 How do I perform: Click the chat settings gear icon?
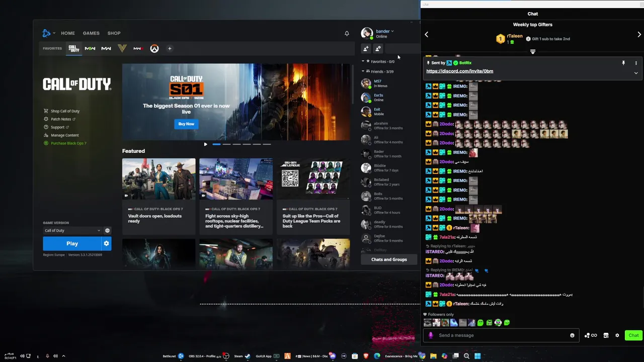tap(617, 335)
